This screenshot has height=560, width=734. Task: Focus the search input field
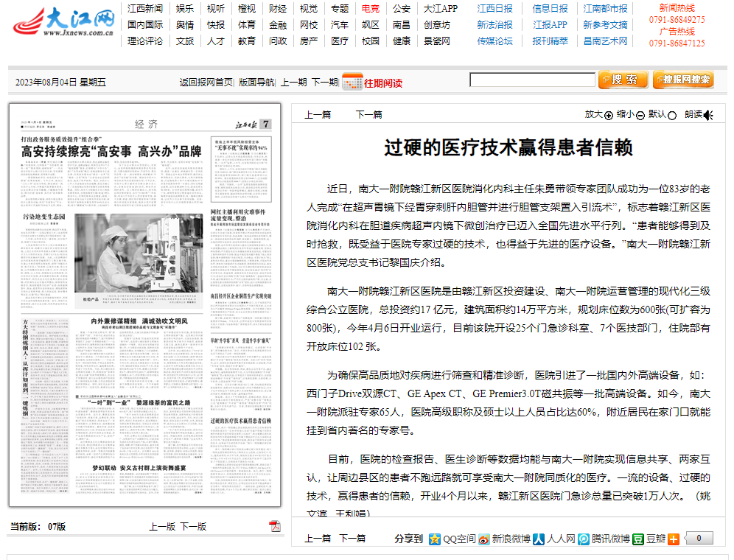pos(531,80)
